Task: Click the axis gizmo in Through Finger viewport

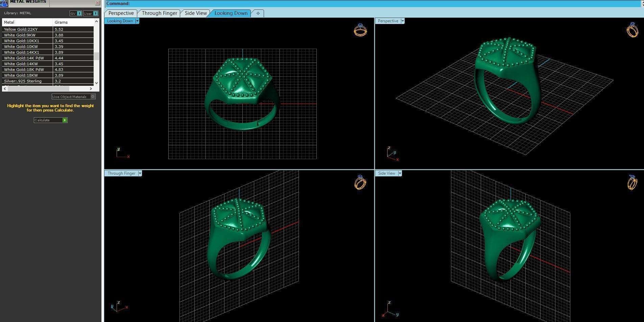Action: point(119,306)
